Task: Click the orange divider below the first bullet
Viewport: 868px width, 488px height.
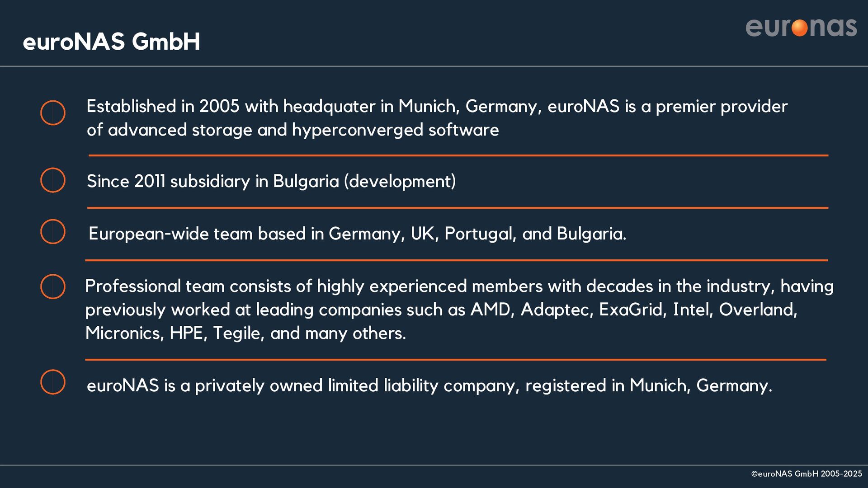Action: (458, 155)
